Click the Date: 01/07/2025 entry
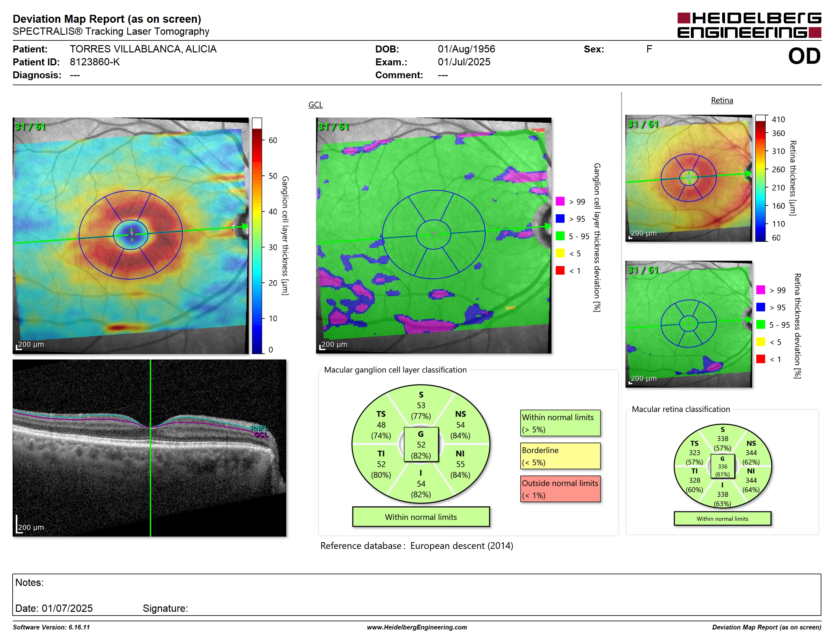Screen dimensions: 834x644 (x=54, y=608)
